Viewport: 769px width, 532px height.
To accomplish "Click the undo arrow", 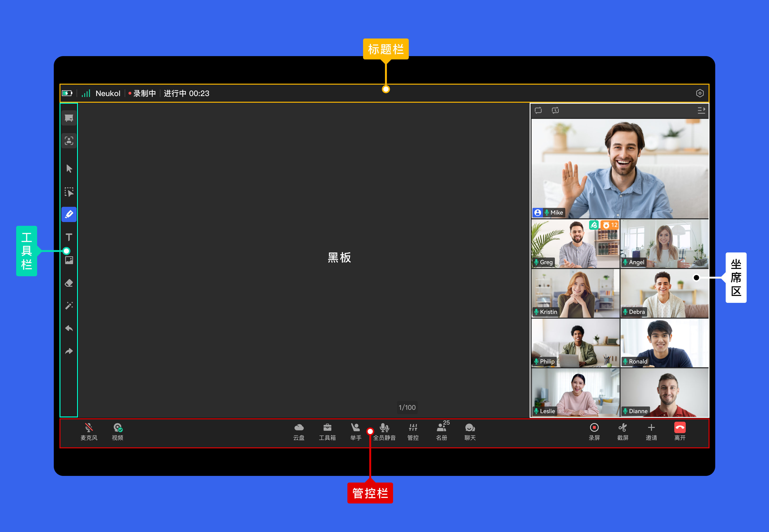I will click(69, 328).
